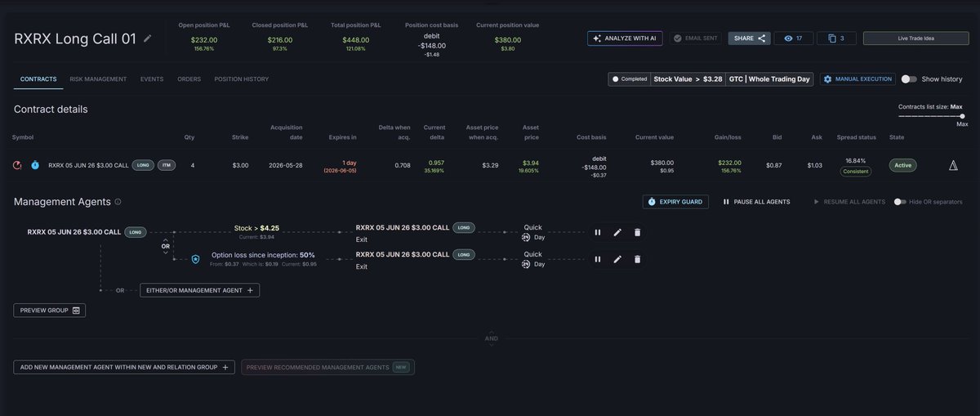Click the 2026-05-28 acquisition date
This screenshot has width=980, height=416.
[x=287, y=165]
